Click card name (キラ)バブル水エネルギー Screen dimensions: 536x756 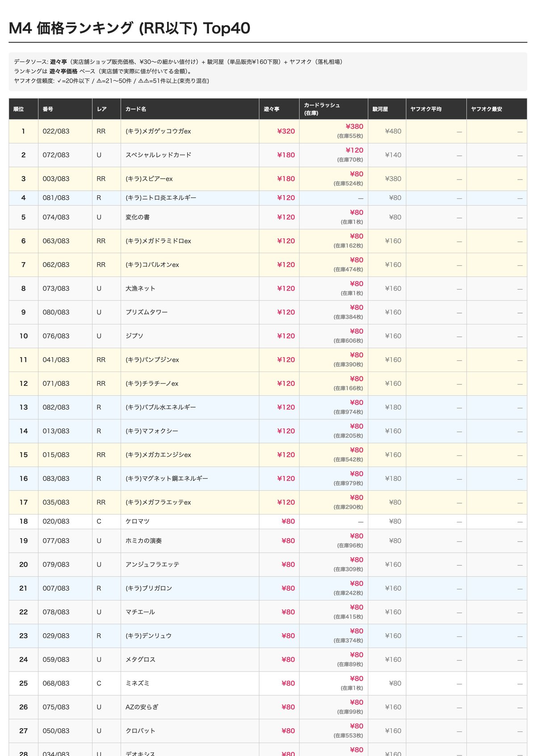[161, 407]
